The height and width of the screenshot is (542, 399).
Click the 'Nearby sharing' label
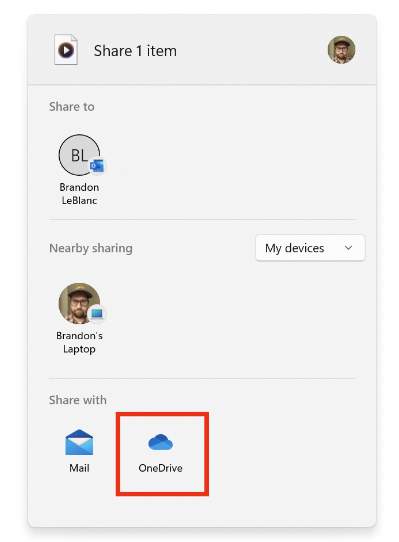pyautogui.click(x=91, y=248)
